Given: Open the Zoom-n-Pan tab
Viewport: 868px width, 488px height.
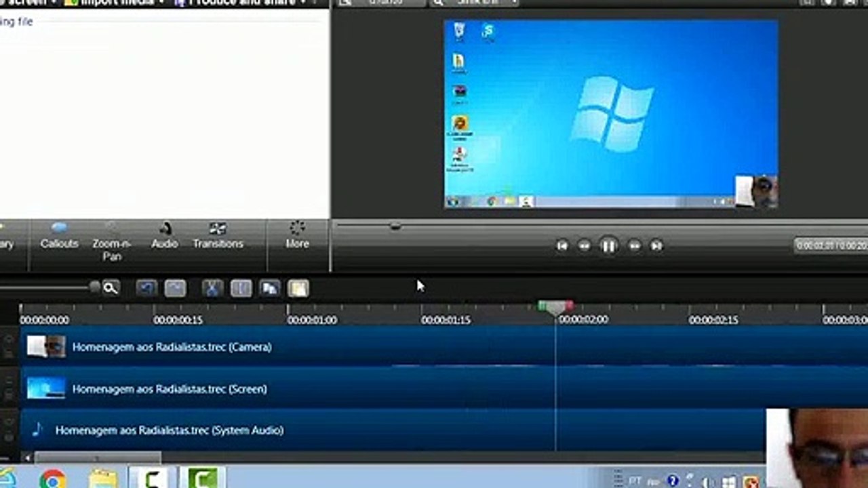Looking at the screenshot, I should tap(111, 242).
